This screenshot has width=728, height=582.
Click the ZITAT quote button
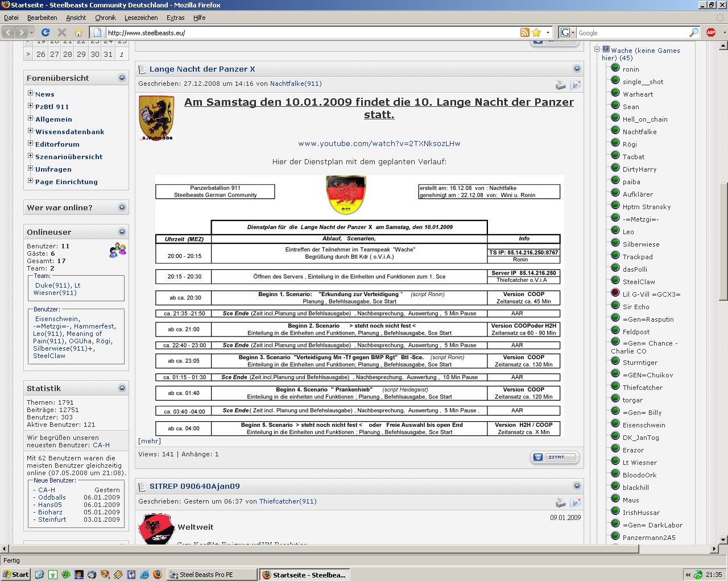[x=555, y=457]
